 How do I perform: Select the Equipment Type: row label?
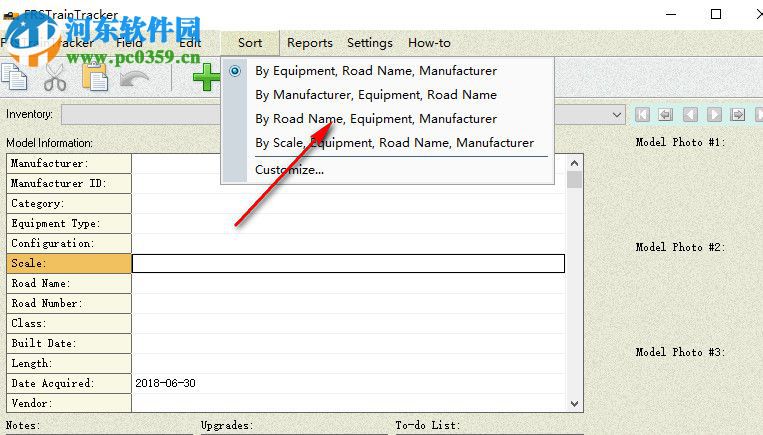pos(69,223)
